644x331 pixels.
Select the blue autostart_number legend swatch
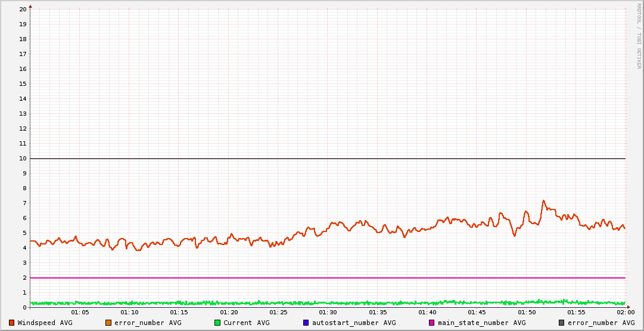pos(306,323)
